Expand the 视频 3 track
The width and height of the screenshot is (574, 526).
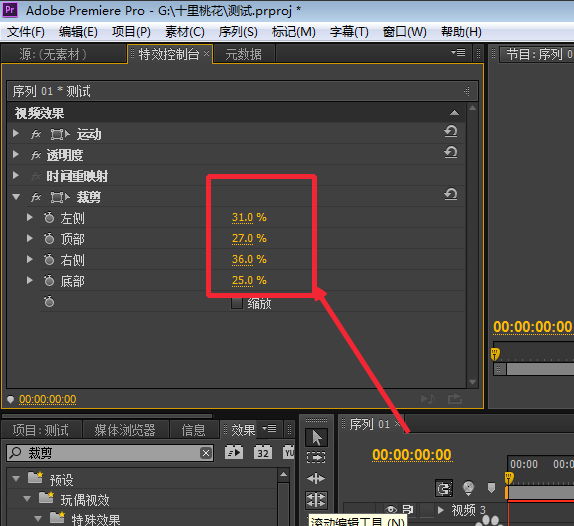pyautogui.click(x=441, y=510)
